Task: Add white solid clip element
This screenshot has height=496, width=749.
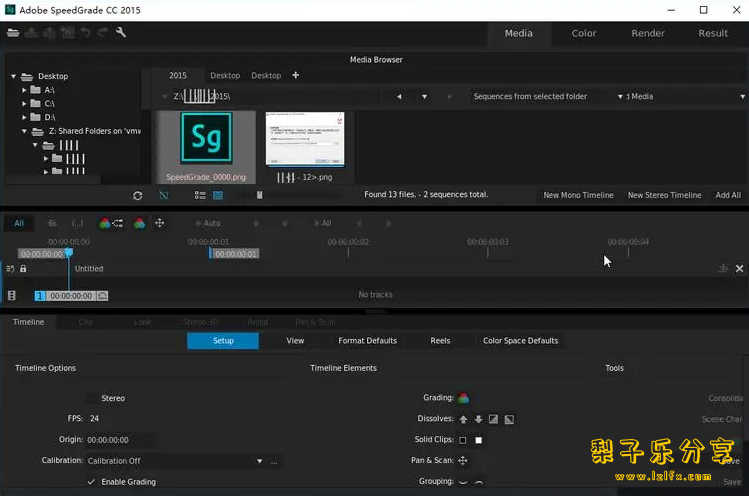Action: coord(479,440)
